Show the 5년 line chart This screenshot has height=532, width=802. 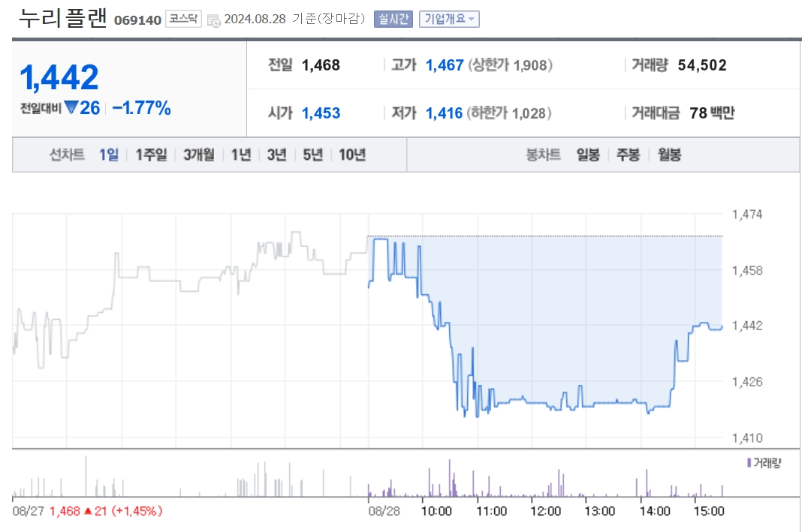pos(312,155)
